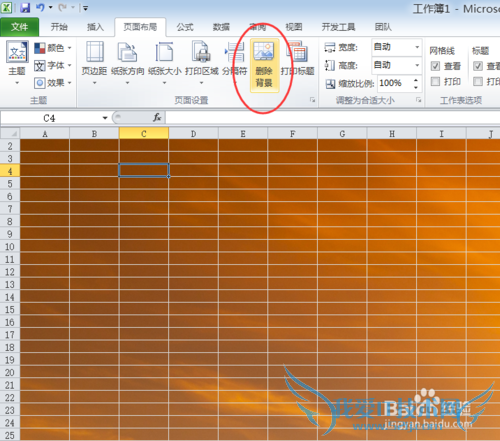This screenshot has width=500, height=441.
Task: Open the 打印区域 (Print Area) menu
Action: click(x=202, y=62)
